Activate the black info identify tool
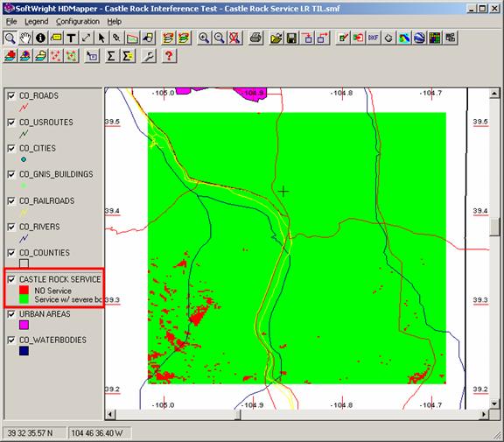 (x=40, y=38)
